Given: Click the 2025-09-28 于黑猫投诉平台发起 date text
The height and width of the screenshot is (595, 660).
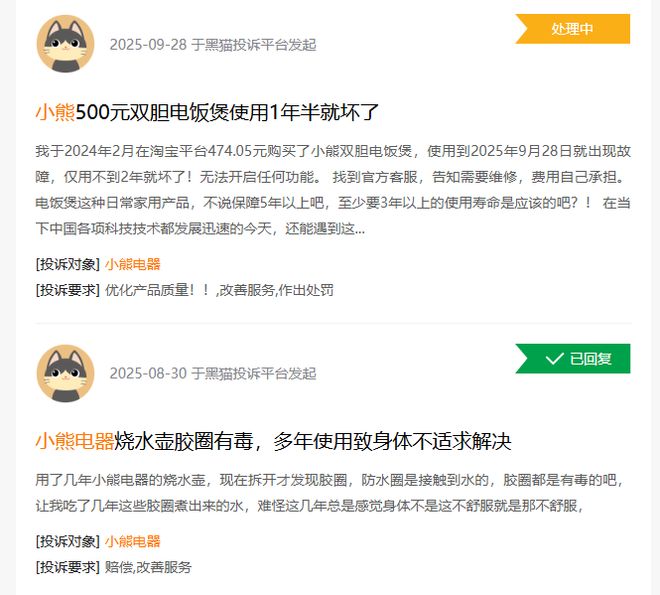Looking at the screenshot, I should pyautogui.click(x=213, y=44).
